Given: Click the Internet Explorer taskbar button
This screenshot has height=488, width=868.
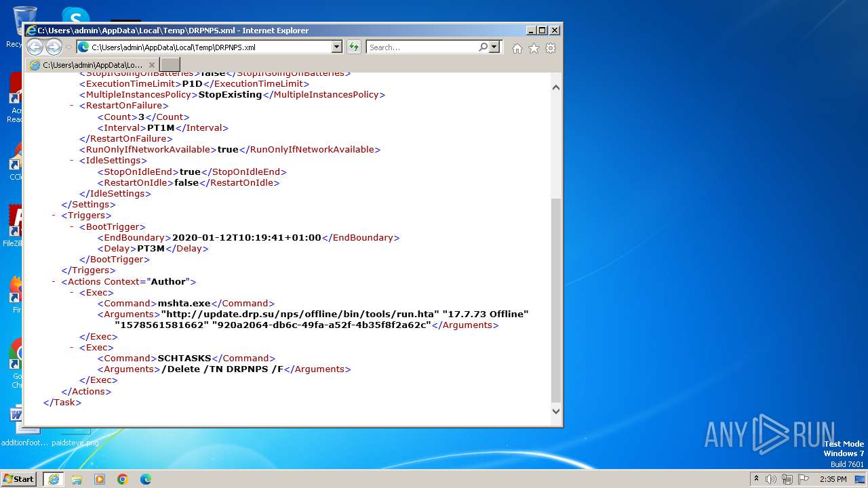Looking at the screenshot, I should (x=54, y=479).
